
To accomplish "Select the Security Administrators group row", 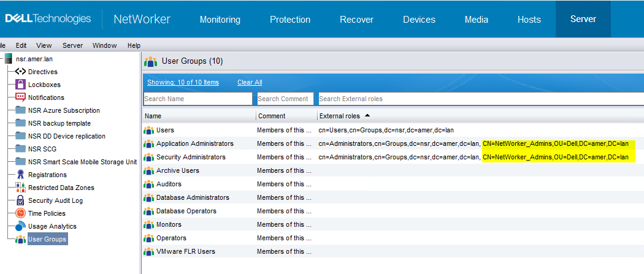I will [191, 157].
